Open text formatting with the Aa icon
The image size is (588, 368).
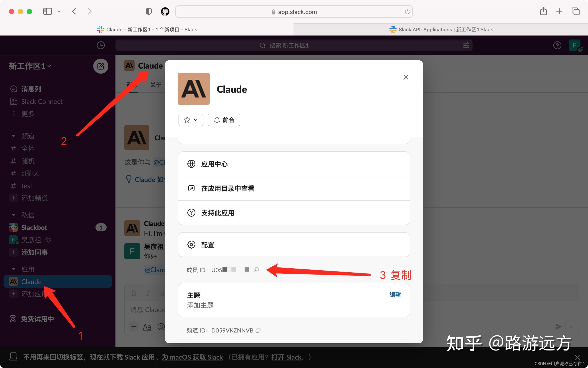tap(147, 327)
